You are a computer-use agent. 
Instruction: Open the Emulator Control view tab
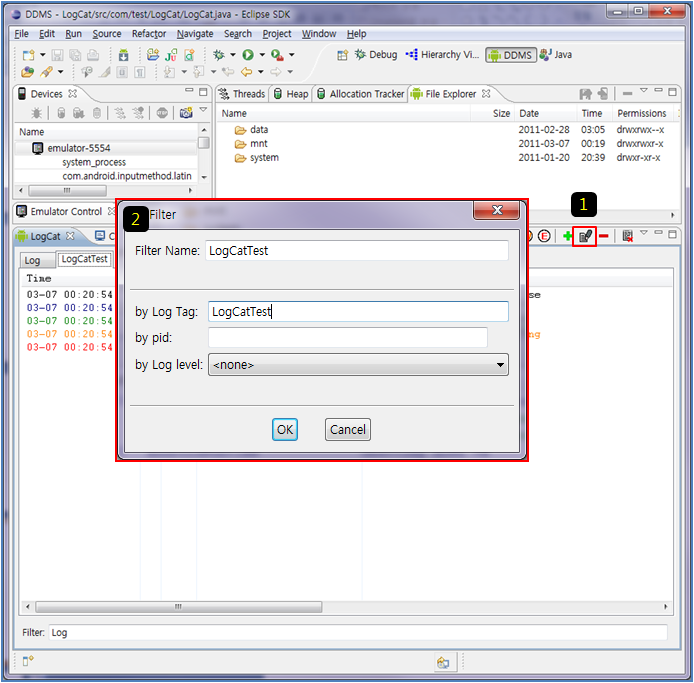click(66, 212)
